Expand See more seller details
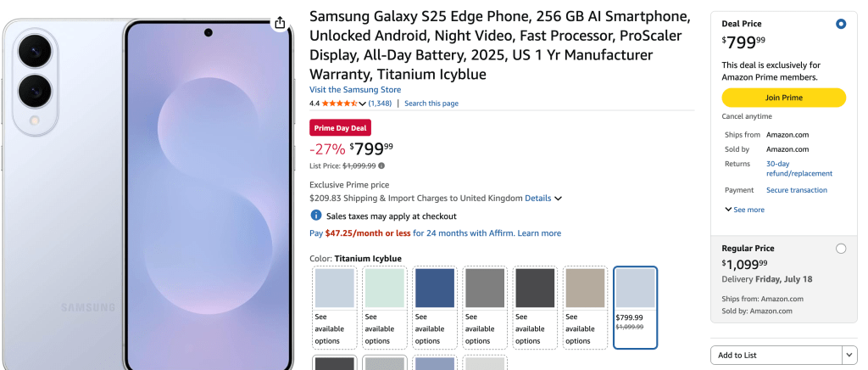Image resolution: width=868 pixels, height=370 pixels. 744,210
